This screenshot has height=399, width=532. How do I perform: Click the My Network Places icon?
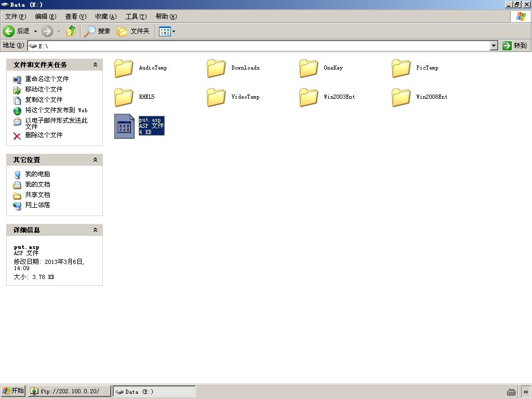tap(17, 206)
